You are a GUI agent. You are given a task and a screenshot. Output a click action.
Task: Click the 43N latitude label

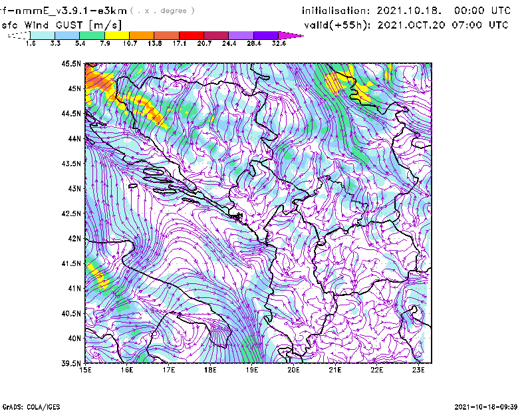pos(74,188)
